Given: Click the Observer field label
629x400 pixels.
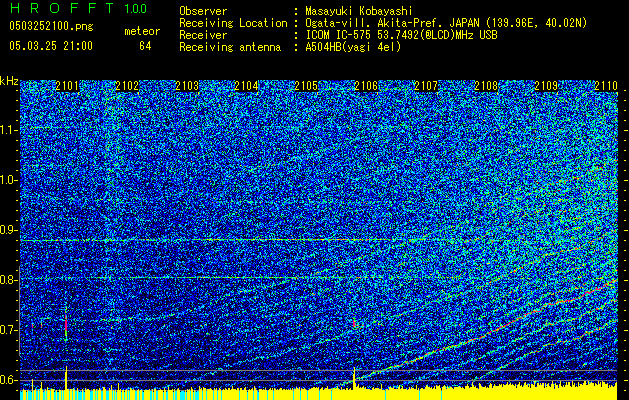Looking at the screenshot, I should point(203,11).
